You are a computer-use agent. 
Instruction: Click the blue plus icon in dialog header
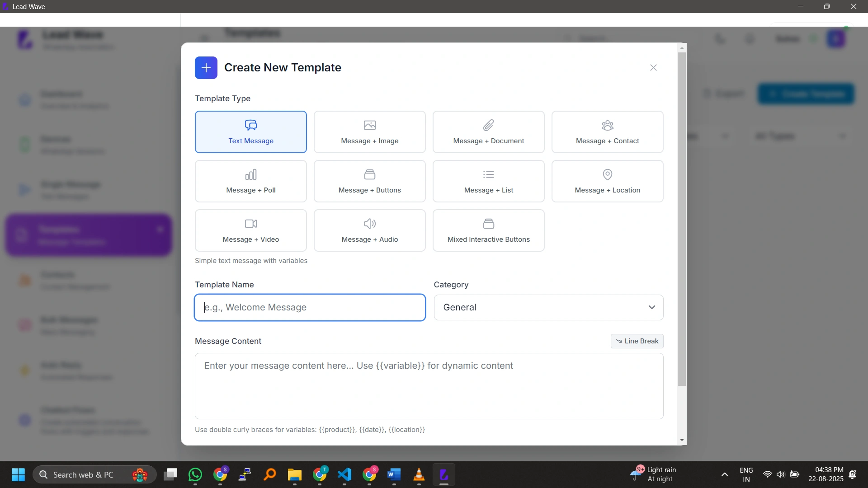pyautogui.click(x=206, y=68)
